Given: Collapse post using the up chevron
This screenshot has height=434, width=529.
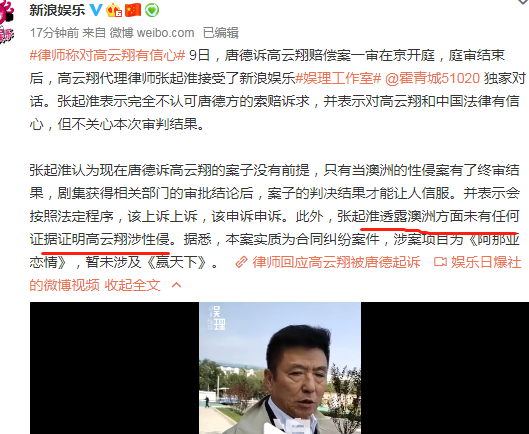Looking at the screenshot, I should [176, 286].
